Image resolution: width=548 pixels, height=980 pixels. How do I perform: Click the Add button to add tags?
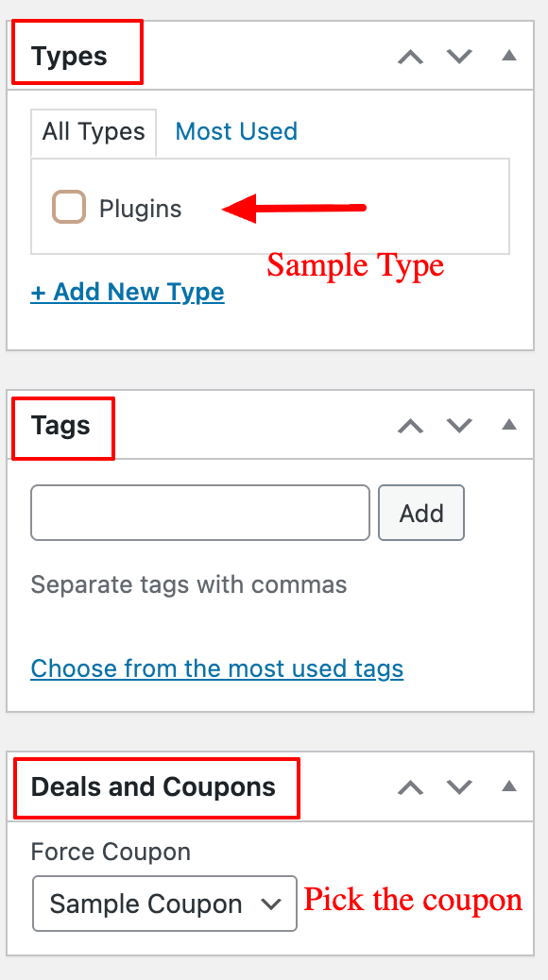[x=420, y=513]
